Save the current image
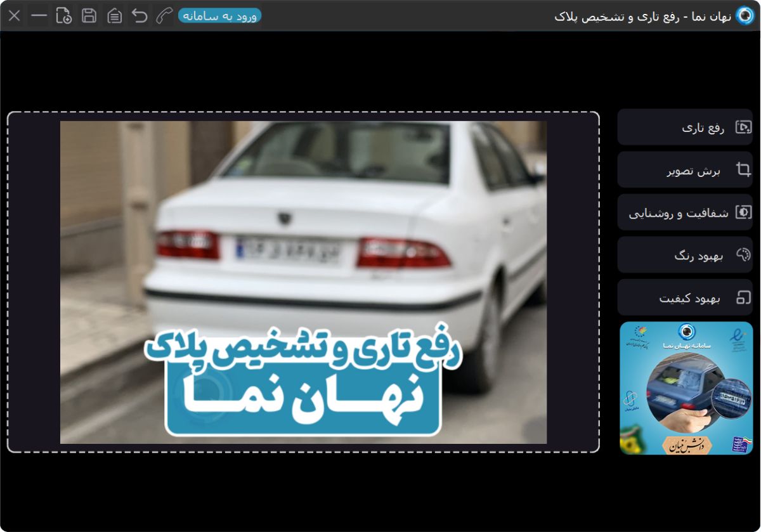The image size is (761, 532). [x=89, y=15]
